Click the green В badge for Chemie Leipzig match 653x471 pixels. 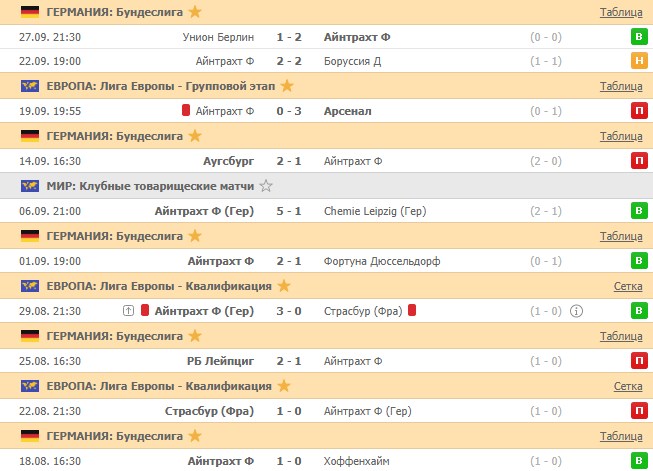pyautogui.click(x=638, y=211)
